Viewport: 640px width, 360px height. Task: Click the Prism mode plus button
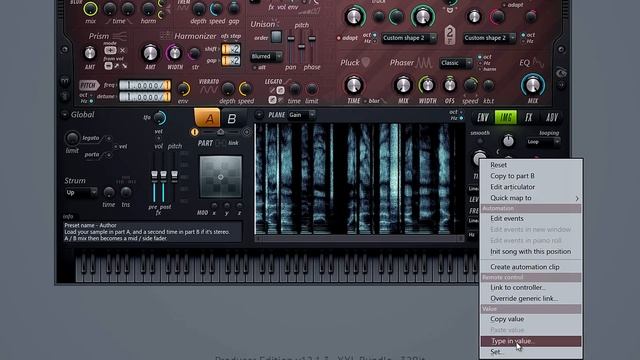[x=110, y=51]
